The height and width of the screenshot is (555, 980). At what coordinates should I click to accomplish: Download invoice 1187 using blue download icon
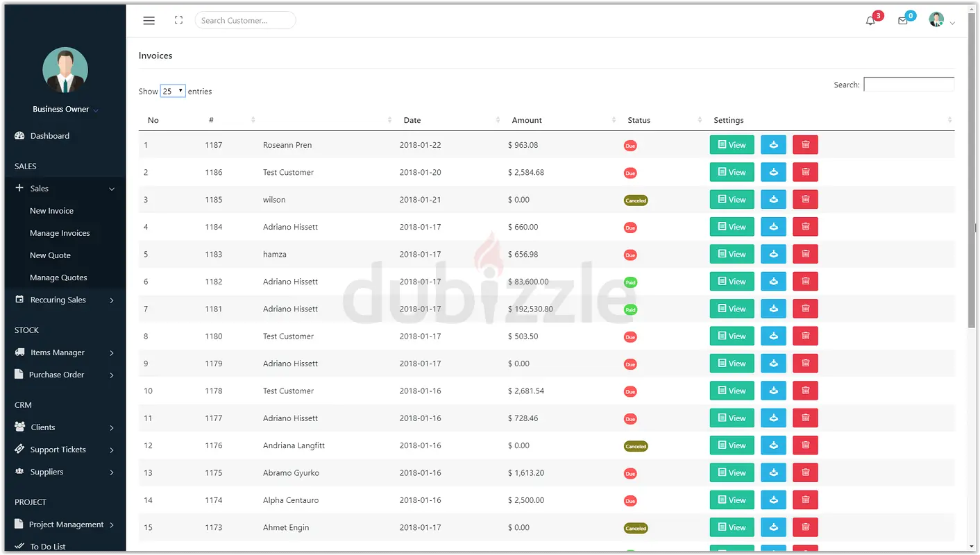773,145
